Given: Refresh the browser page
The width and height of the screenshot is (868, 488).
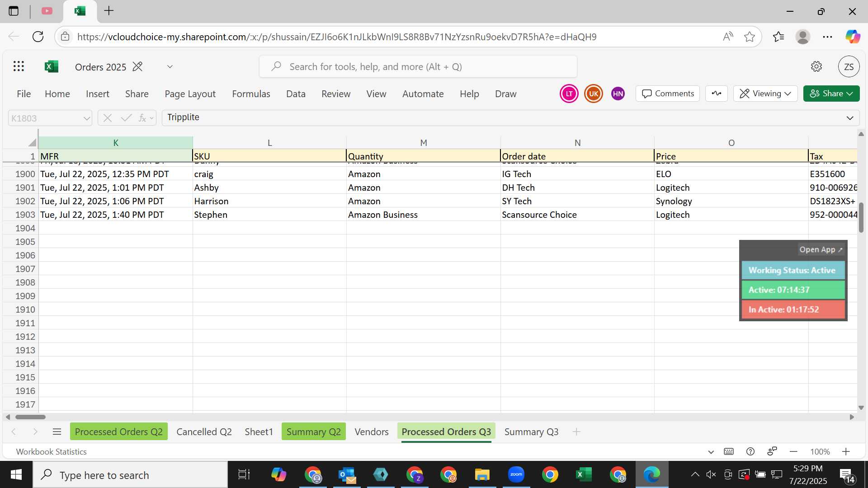Looking at the screenshot, I should [x=38, y=37].
